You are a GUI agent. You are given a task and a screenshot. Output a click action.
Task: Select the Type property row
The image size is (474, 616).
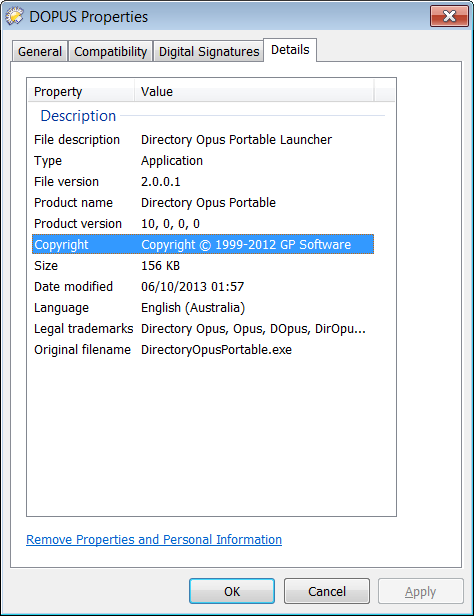203,161
